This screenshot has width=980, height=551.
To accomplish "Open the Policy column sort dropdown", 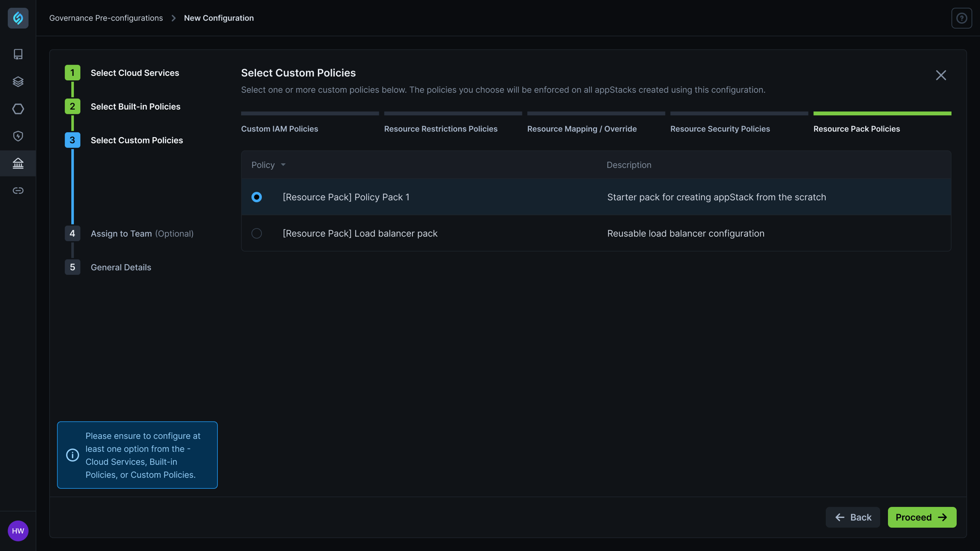I will 283,165.
